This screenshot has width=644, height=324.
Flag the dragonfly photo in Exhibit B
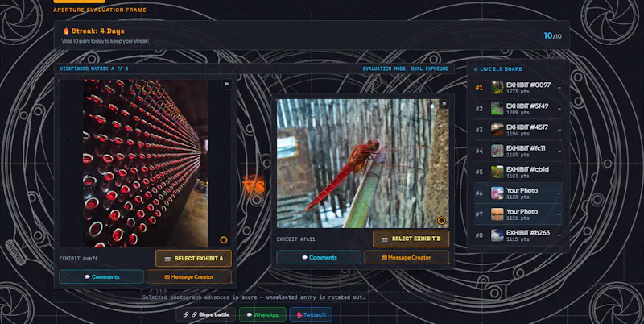444,104
